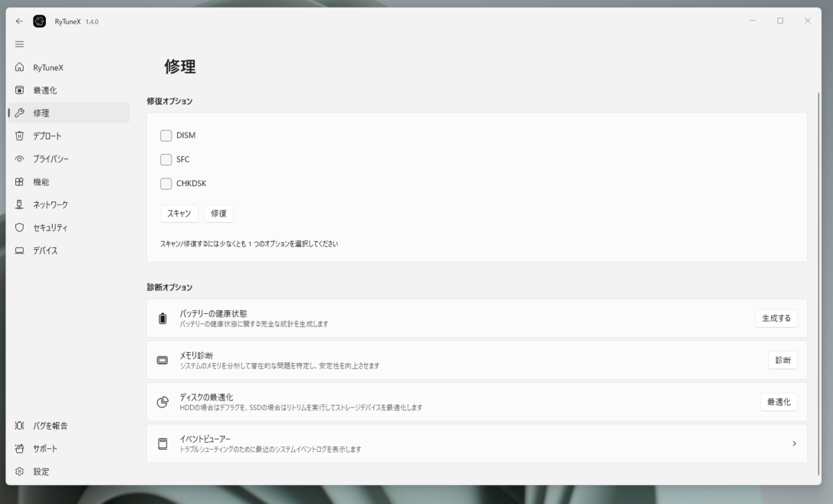
Task: Click 生成する for battery report
Action: (x=776, y=319)
